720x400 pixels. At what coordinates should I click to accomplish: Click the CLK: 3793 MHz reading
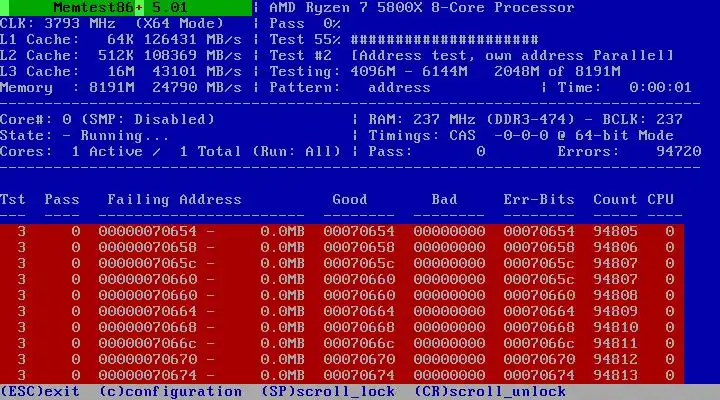pos(58,23)
